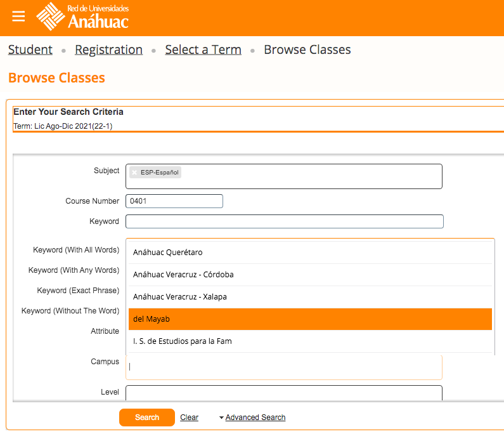
Task: Go to Student breadcrumb
Action: point(30,49)
